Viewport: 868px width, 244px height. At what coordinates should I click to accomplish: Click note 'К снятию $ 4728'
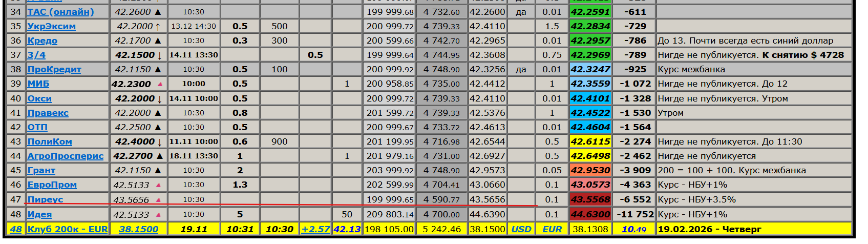[x=803, y=55]
